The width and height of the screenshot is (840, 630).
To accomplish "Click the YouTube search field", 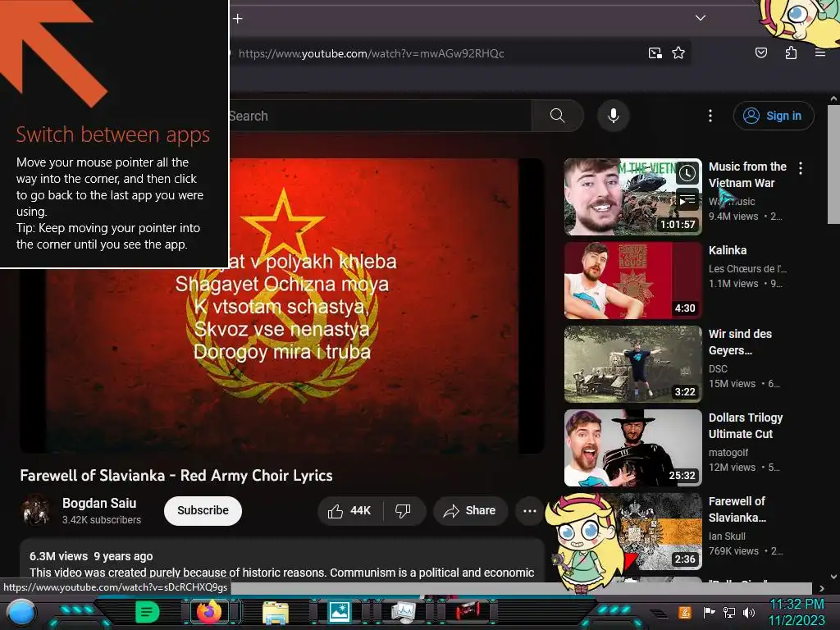I will click(381, 116).
